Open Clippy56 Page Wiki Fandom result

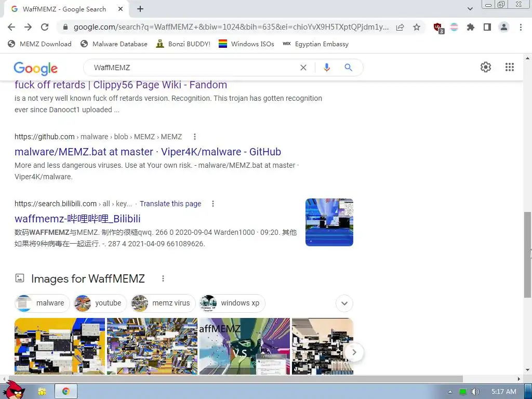pyautogui.click(x=121, y=85)
